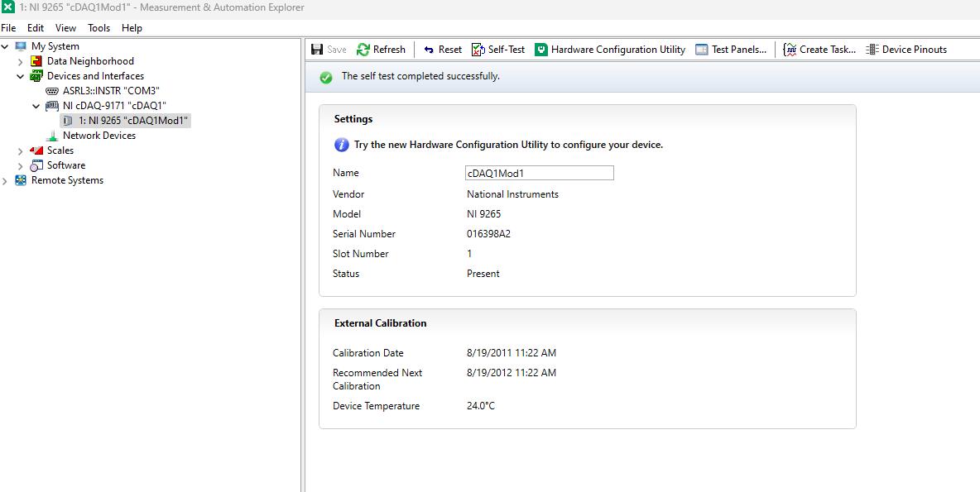Open the File menu

[9, 28]
